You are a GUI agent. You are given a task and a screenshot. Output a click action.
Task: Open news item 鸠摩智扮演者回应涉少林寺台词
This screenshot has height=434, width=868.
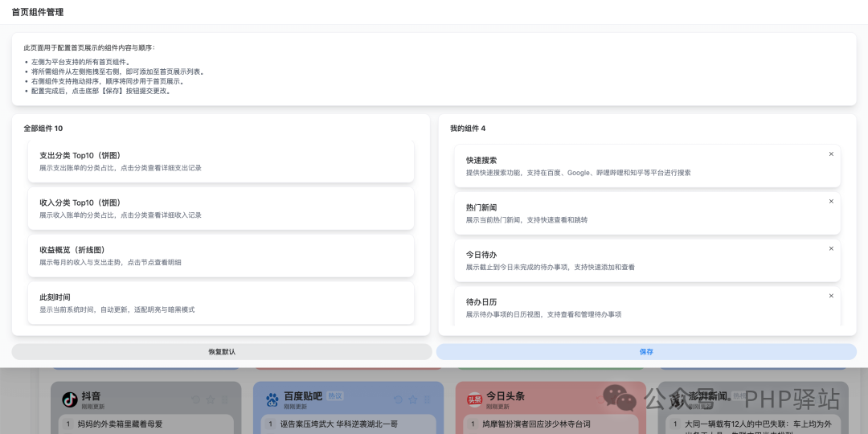click(535, 424)
